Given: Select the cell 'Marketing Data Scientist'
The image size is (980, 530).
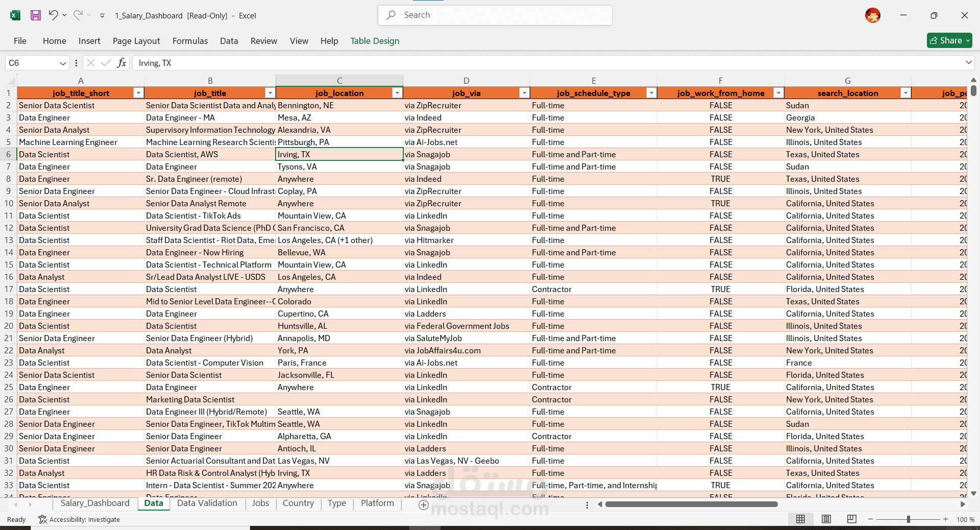Looking at the screenshot, I should coord(210,399).
